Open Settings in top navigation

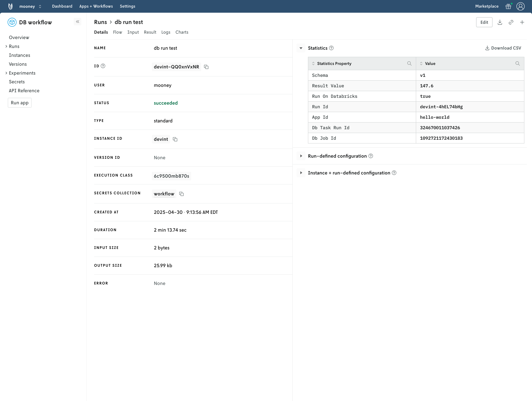(127, 6)
